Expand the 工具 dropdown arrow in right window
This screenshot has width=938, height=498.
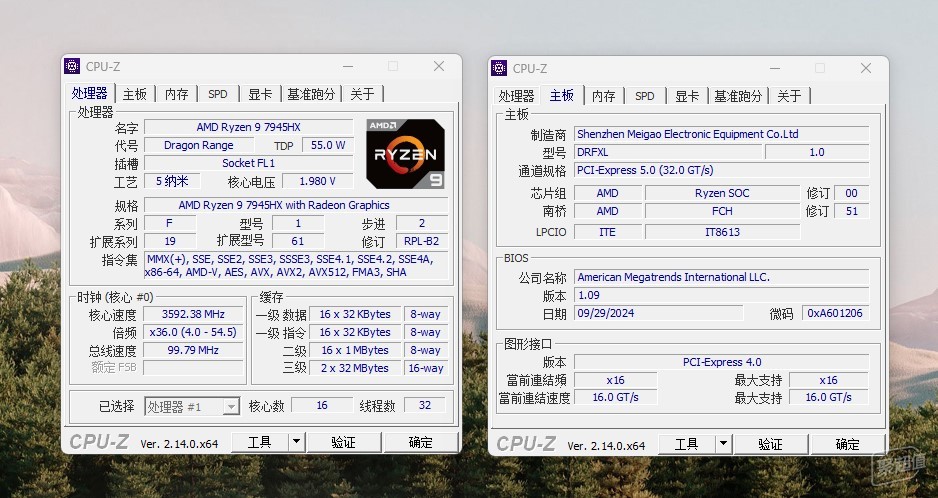click(723, 444)
